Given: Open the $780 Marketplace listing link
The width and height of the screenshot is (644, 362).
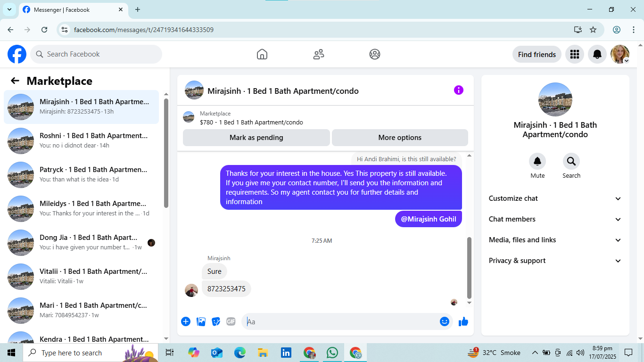Looking at the screenshot, I should 251,123.
